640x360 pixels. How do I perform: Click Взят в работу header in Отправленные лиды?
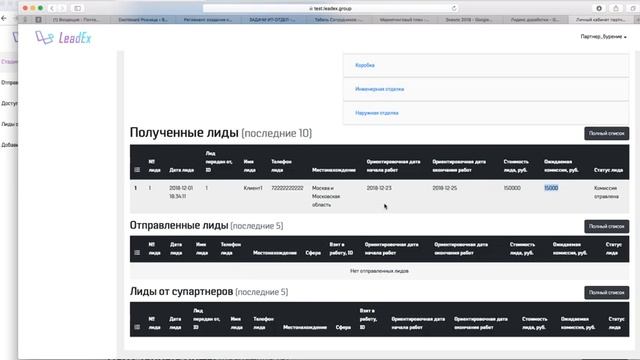(341, 249)
